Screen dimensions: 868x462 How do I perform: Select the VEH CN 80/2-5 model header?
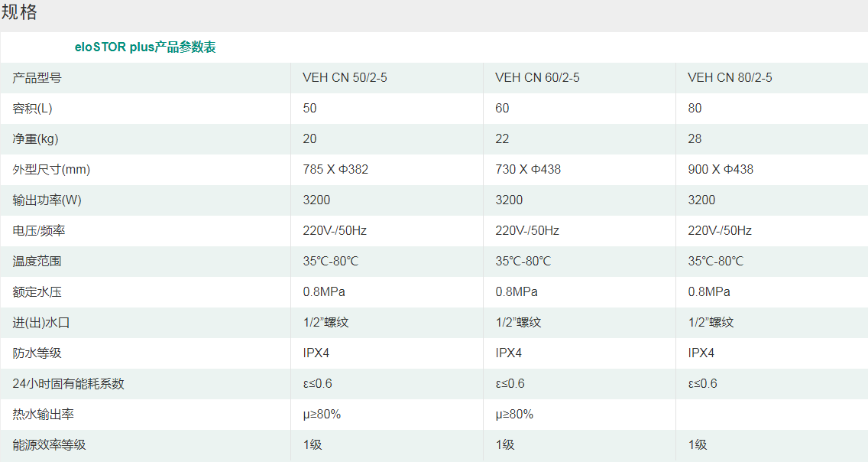(730, 78)
